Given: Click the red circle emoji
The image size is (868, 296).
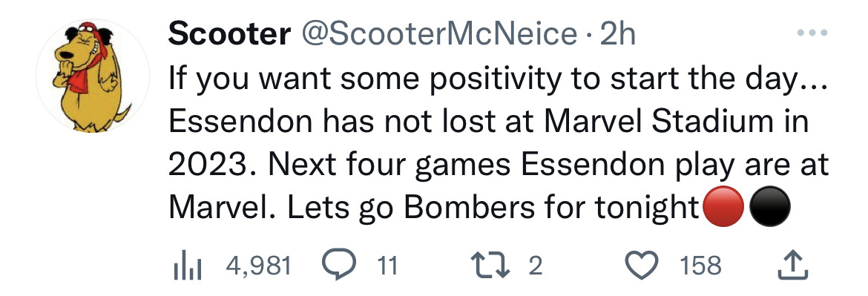Looking at the screenshot, I should pos(723,207).
